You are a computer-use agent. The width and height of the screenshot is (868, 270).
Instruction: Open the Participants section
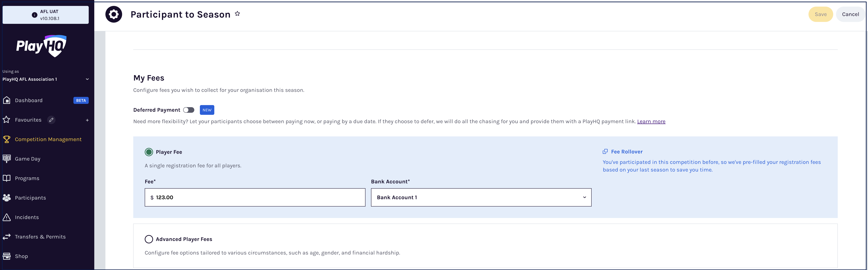point(31,197)
